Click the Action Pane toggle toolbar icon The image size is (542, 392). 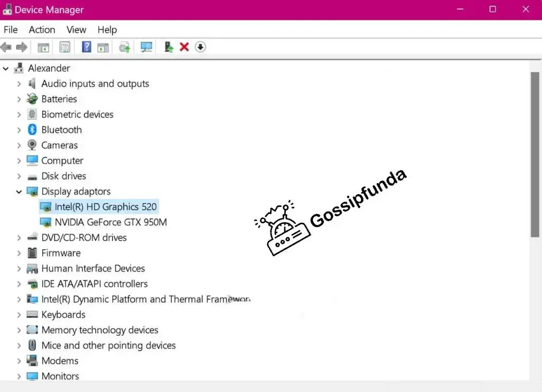point(103,47)
